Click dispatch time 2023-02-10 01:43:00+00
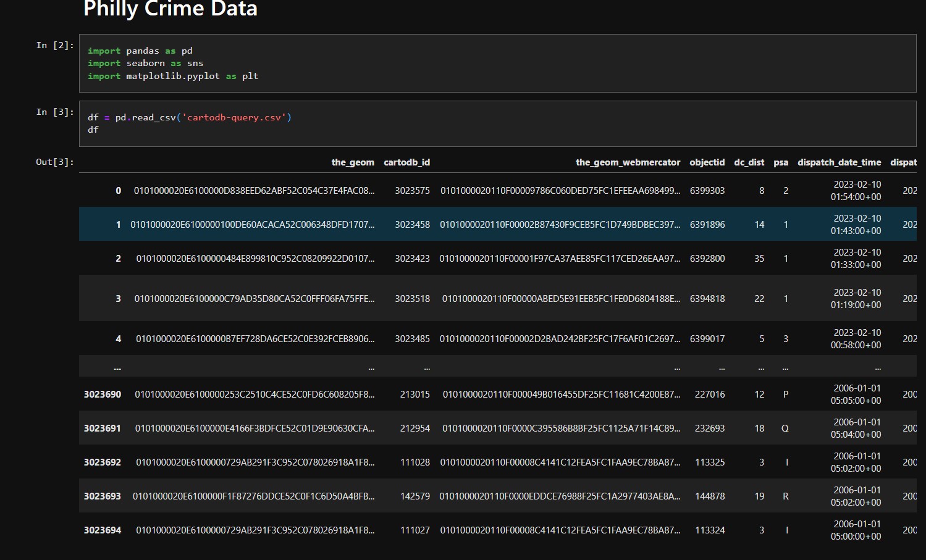The height and width of the screenshot is (560, 926). (856, 225)
